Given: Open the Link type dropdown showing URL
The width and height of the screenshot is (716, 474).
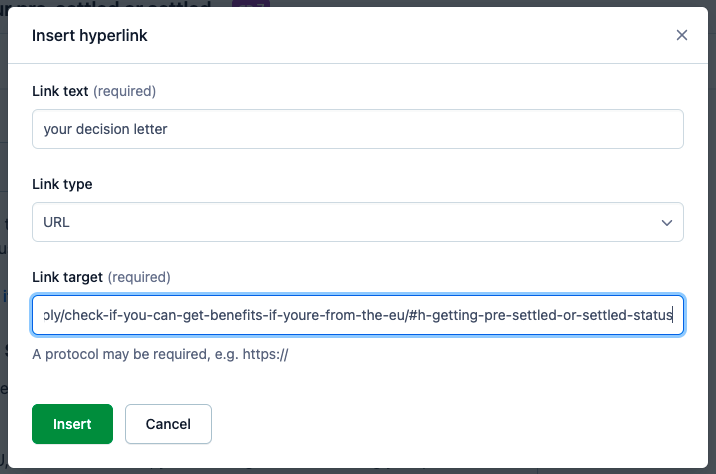Looking at the screenshot, I should (x=357, y=222).
